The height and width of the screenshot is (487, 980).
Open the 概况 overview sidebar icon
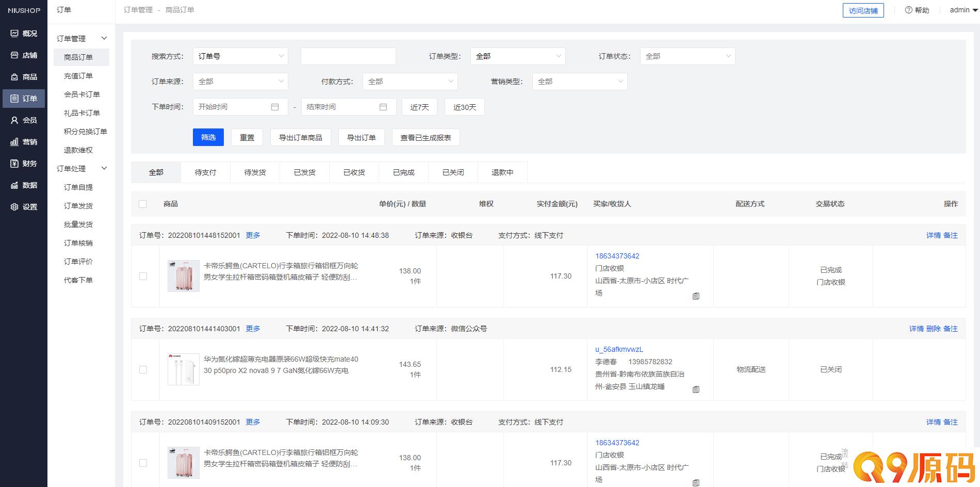tap(14, 34)
